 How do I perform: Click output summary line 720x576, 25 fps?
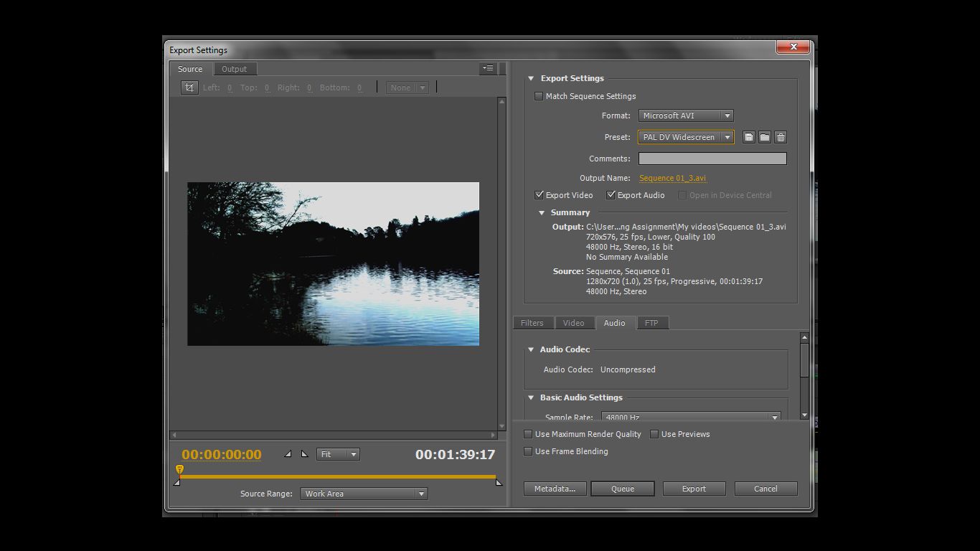click(651, 237)
